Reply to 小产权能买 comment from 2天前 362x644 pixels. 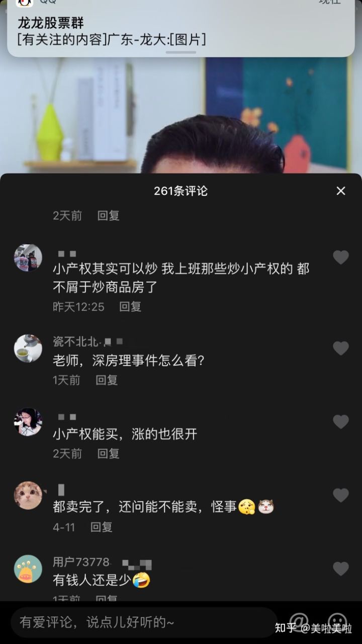108,453
